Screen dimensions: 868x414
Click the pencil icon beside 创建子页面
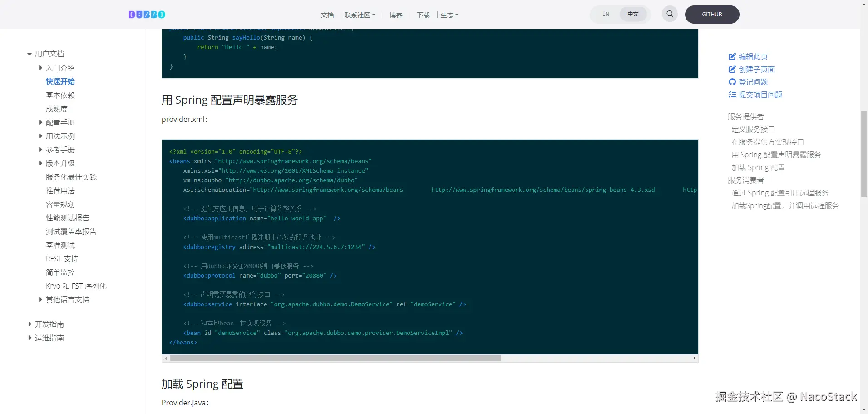pyautogui.click(x=732, y=70)
